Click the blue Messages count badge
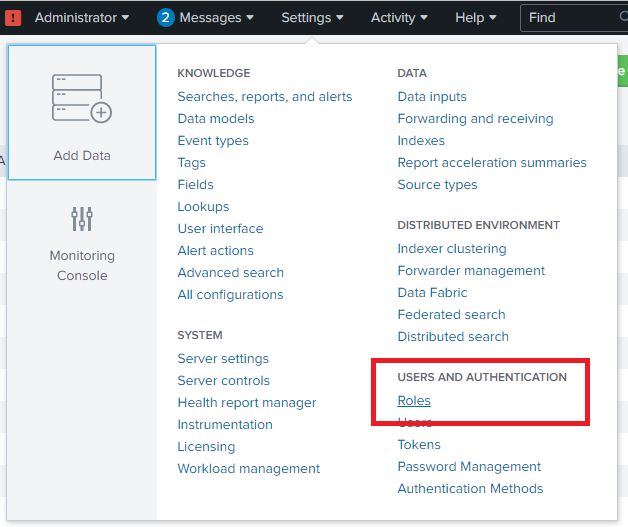628x527 pixels. 166,17
